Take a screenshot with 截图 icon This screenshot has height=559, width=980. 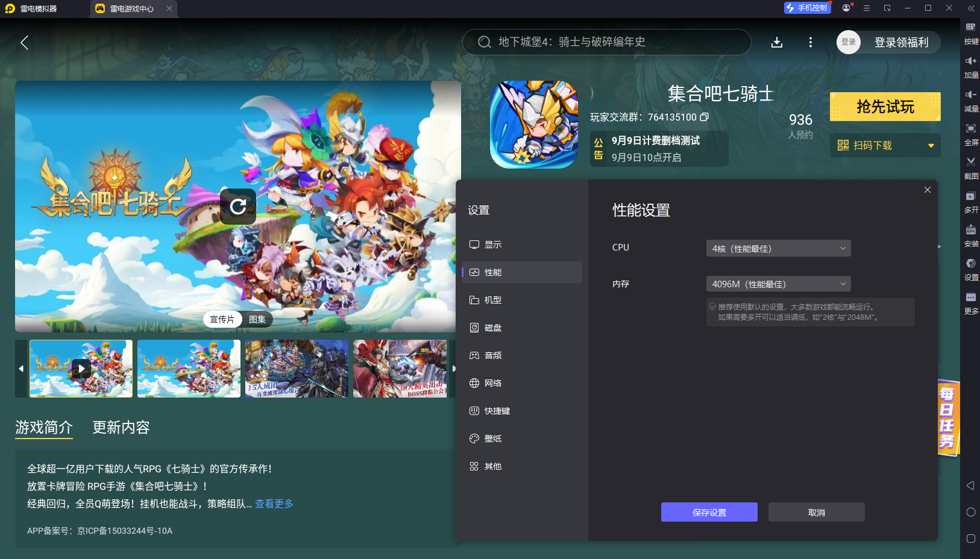tap(971, 168)
